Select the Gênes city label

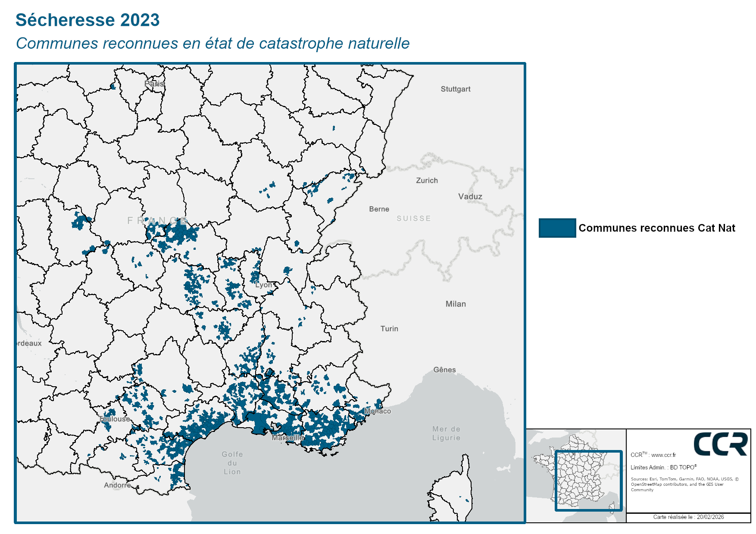click(x=444, y=369)
